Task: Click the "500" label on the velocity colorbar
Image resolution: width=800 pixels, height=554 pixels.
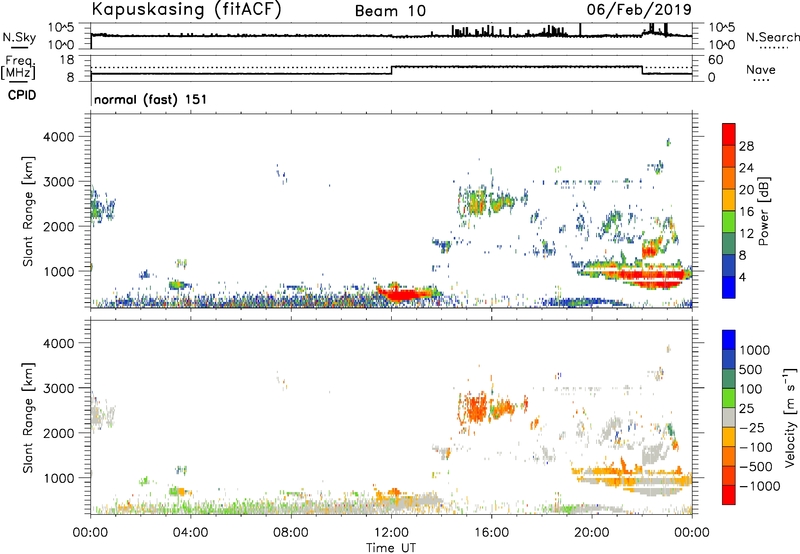Action: [751, 369]
